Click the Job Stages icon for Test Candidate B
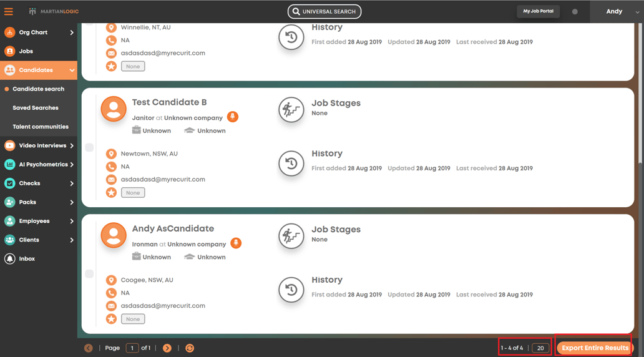The height and width of the screenshot is (357, 644). 291,110
